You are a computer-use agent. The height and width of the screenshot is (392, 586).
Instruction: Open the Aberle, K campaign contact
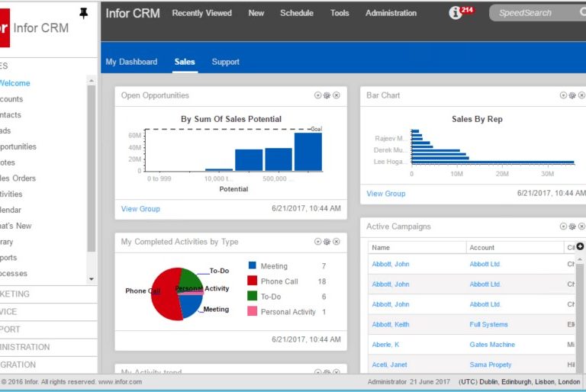[x=385, y=345]
